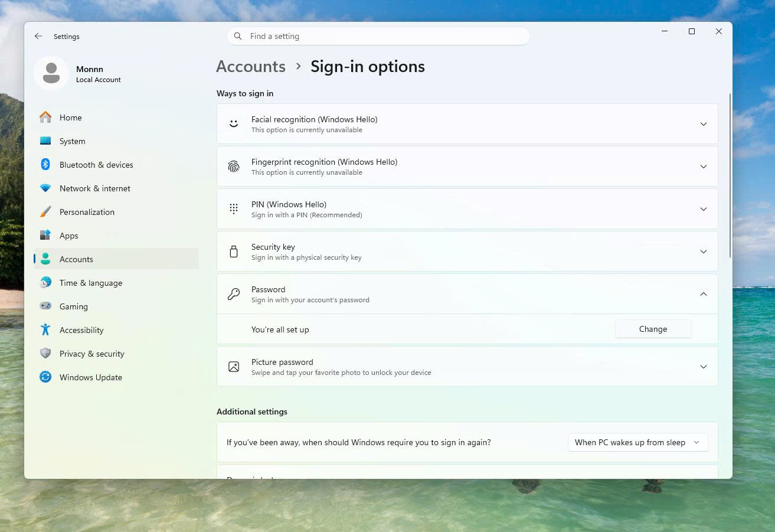
Task: Click 'If you've been away' question text
Action: click(359, 442)
